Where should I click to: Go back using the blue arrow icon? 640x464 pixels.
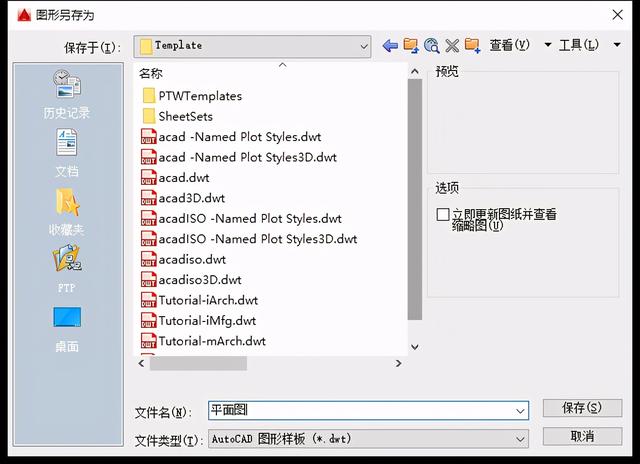point(390,46)
